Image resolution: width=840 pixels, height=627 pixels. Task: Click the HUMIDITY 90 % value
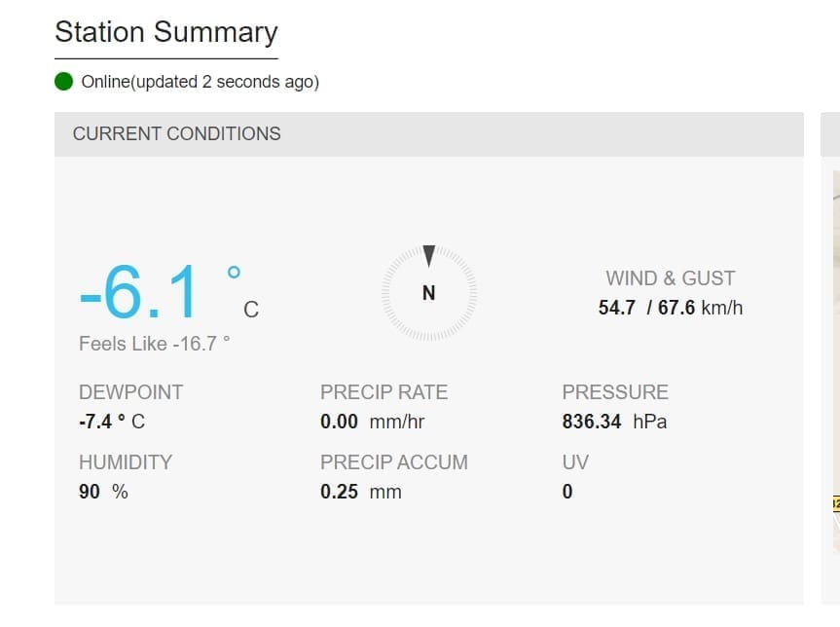pos(103,492)
